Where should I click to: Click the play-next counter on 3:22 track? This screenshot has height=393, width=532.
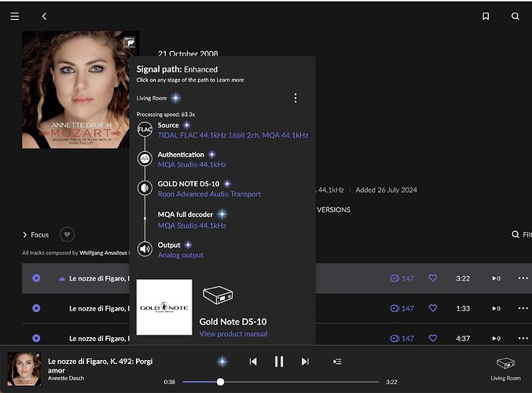(x=496, y=278)
